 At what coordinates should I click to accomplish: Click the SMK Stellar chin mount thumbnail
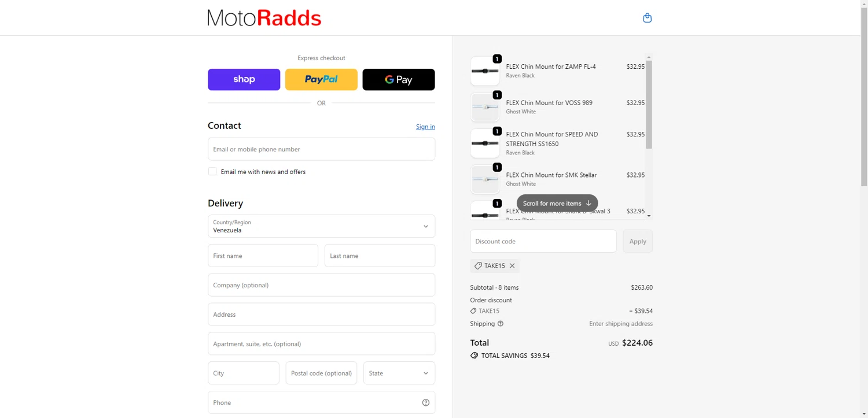(x=485, y=179)
